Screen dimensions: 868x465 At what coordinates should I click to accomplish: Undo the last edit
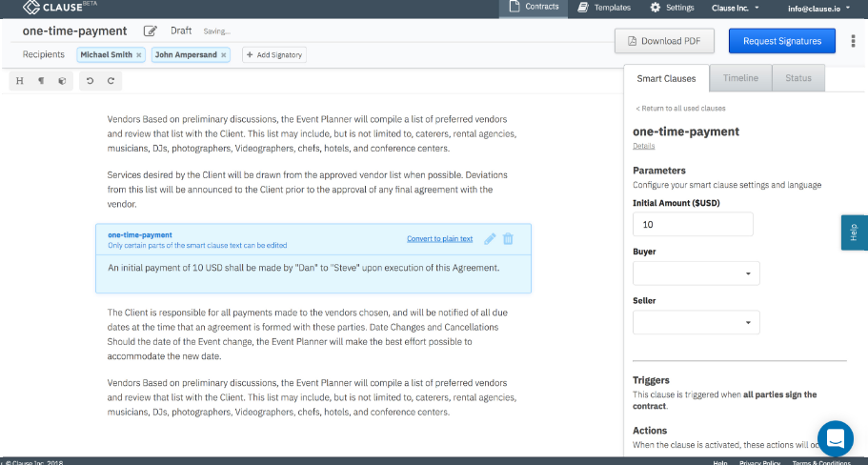point(90,81)
